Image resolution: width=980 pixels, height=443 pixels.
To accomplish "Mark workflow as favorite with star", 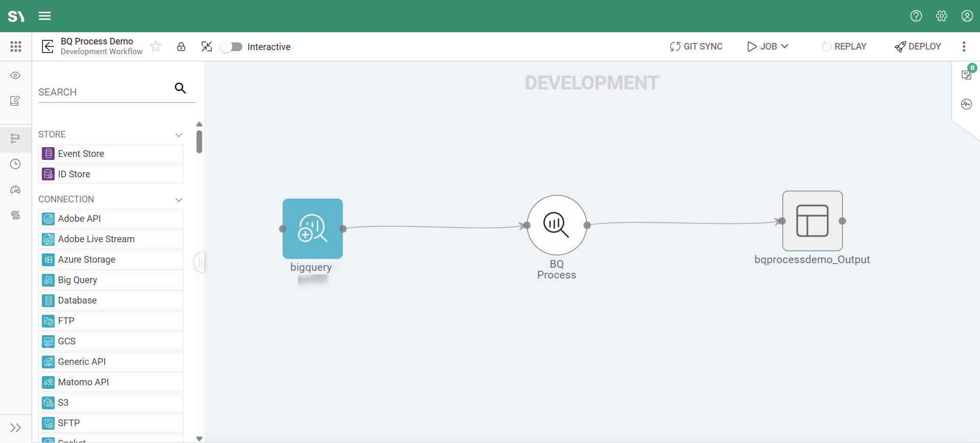I will click(156, 46).
